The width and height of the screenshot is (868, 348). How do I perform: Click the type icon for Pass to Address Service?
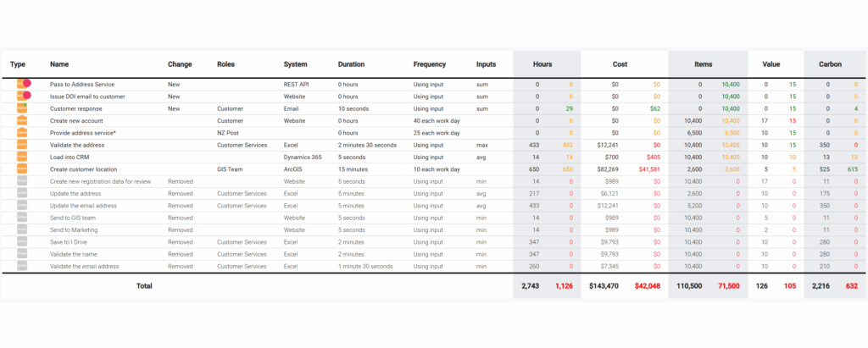pos(23,84)
